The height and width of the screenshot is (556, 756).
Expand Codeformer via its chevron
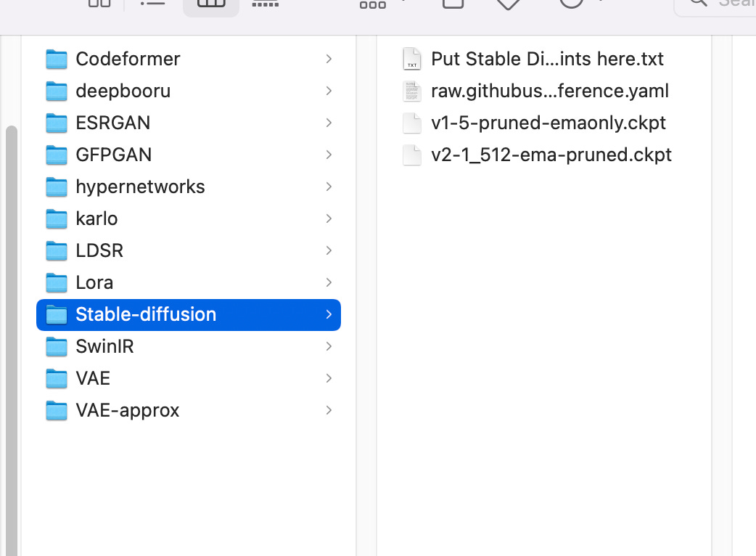(329, 59)
